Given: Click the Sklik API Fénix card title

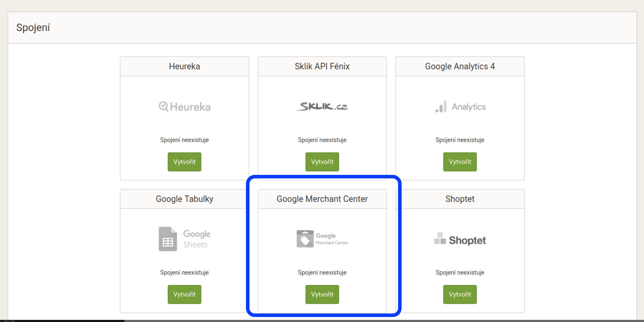Looking at the screenshot, I should [322, 66].
